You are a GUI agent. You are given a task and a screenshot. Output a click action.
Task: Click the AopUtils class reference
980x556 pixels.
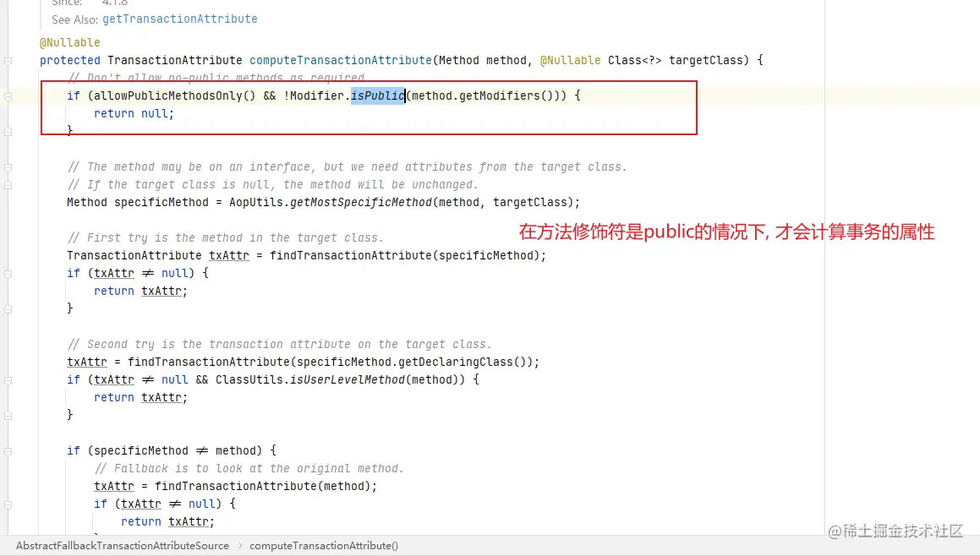click(x=256, y=203)
